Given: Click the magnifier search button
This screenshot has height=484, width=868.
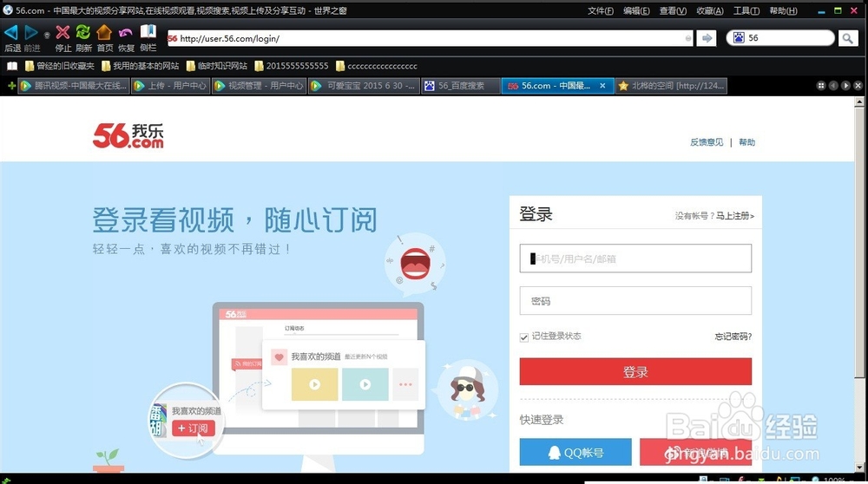Looking at the screenshot, I should (x=847, y=38).
